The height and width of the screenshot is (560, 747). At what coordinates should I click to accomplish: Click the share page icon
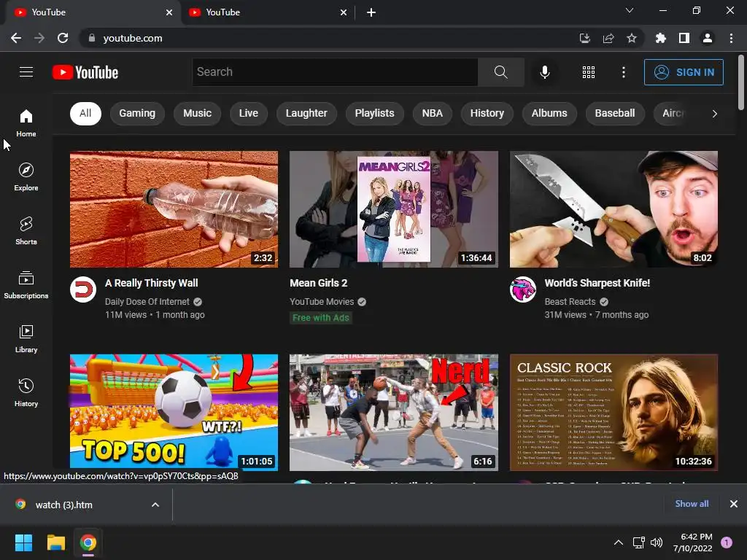[x=608, y=38]
